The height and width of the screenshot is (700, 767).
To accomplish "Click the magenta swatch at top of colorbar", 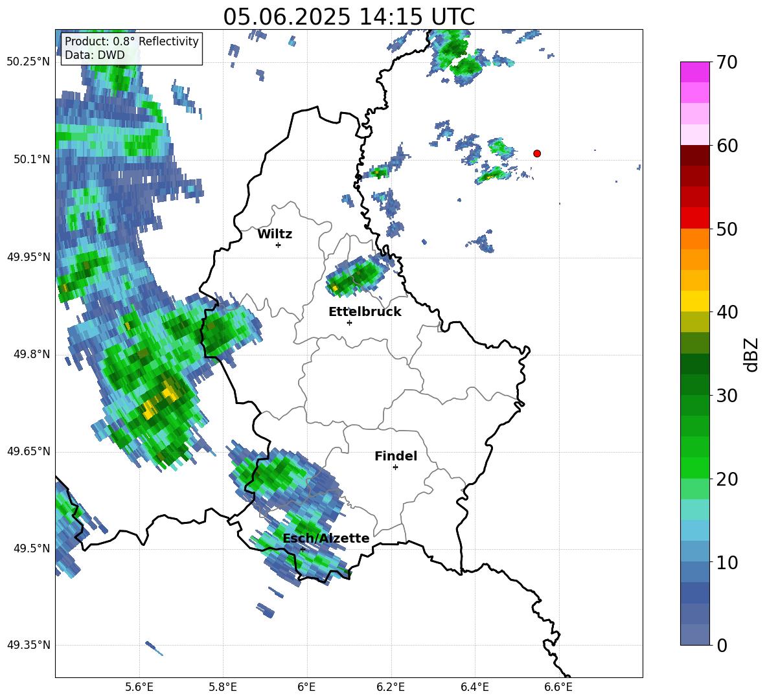I will [x=694, y=72].
